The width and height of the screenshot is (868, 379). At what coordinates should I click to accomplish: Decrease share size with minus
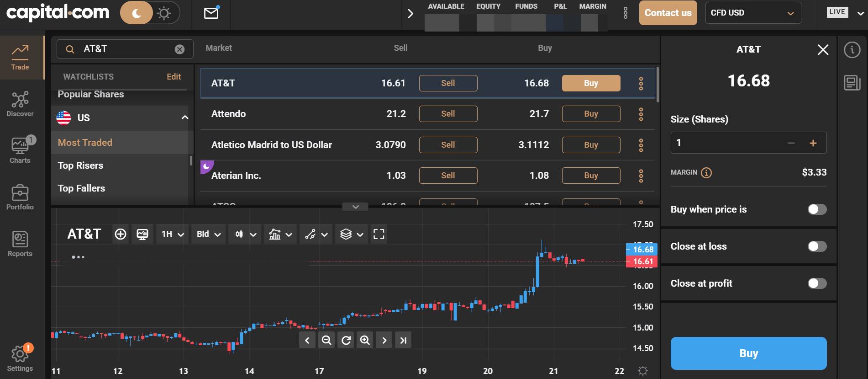(791, 143)
